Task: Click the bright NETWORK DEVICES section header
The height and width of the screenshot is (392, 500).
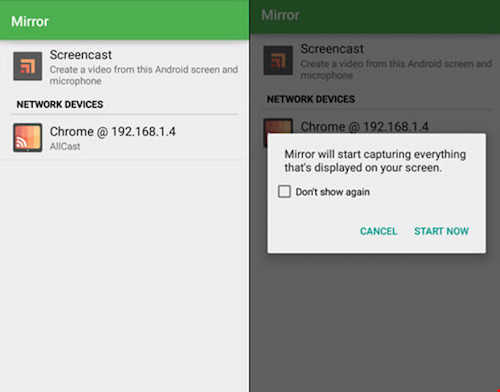Action: point(60,104)
